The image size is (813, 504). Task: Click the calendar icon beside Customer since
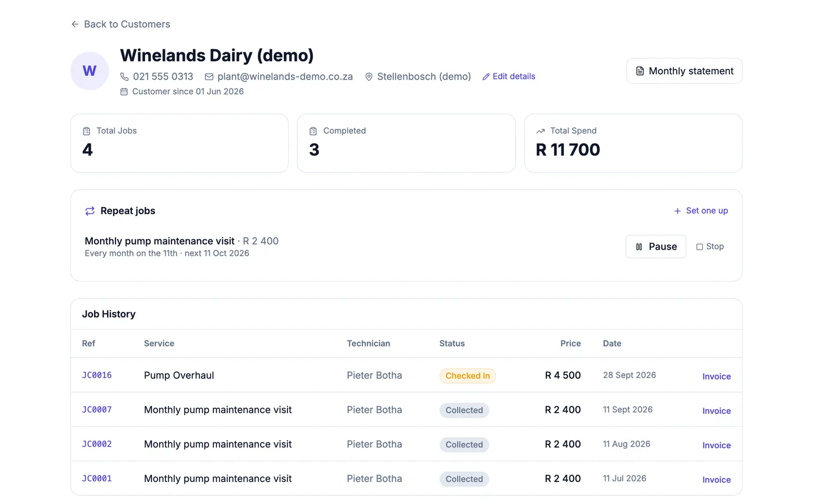click(x=124, y=92)
